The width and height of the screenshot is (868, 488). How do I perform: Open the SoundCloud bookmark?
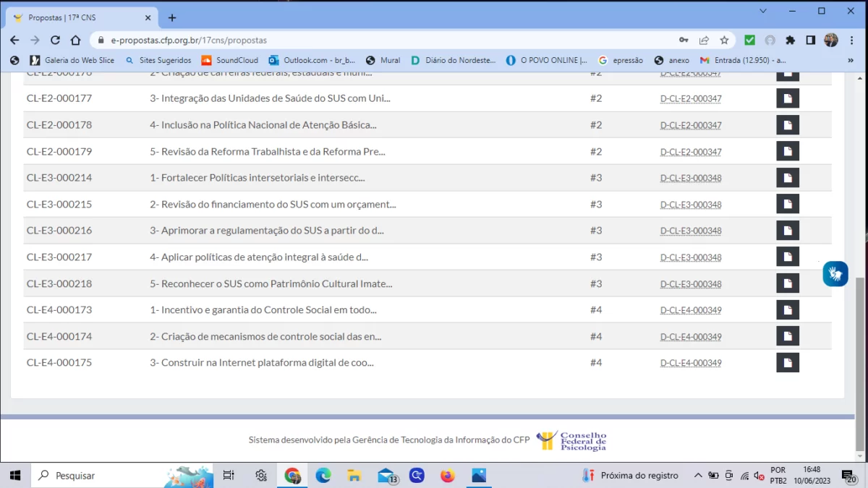point(230,60)
